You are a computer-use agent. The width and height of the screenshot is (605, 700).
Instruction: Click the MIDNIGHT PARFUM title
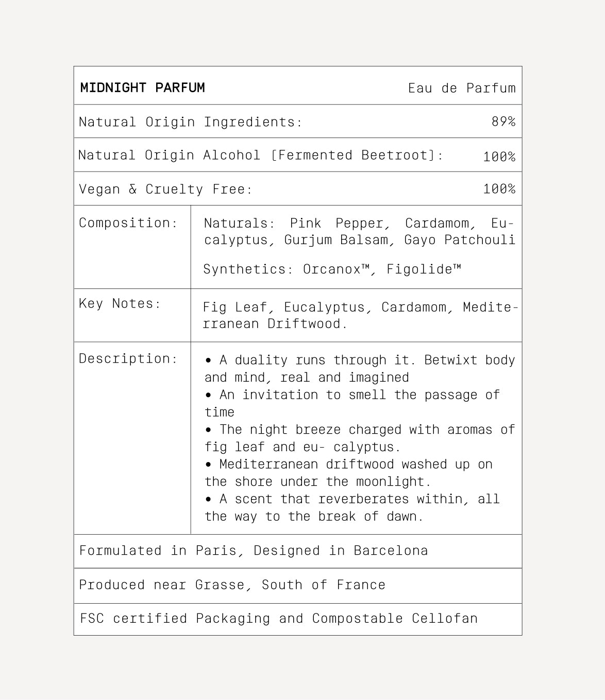(142, 88)
